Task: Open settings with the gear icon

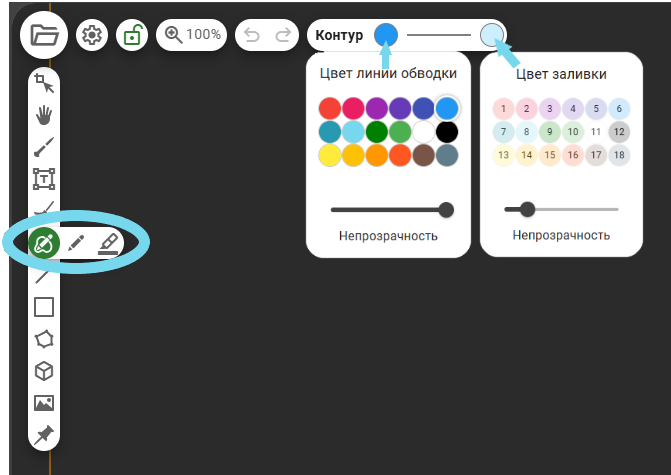Action: coord(92,35)
